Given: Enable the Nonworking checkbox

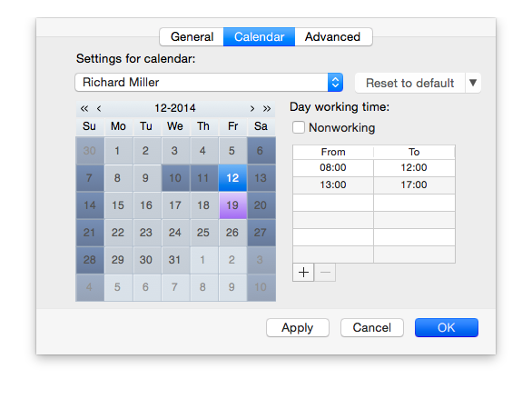Looking at the screenshot, I should pyautogui.click(x=299, y=128).
